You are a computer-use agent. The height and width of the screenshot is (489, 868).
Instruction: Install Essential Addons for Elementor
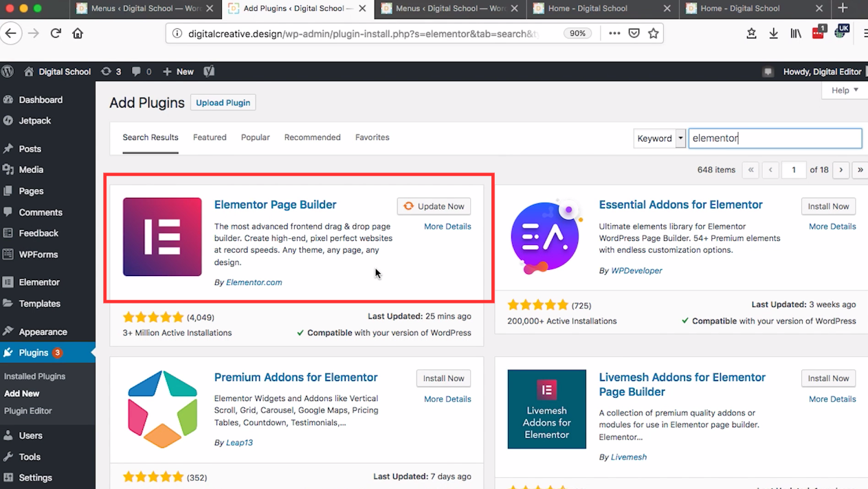(828, 206)
